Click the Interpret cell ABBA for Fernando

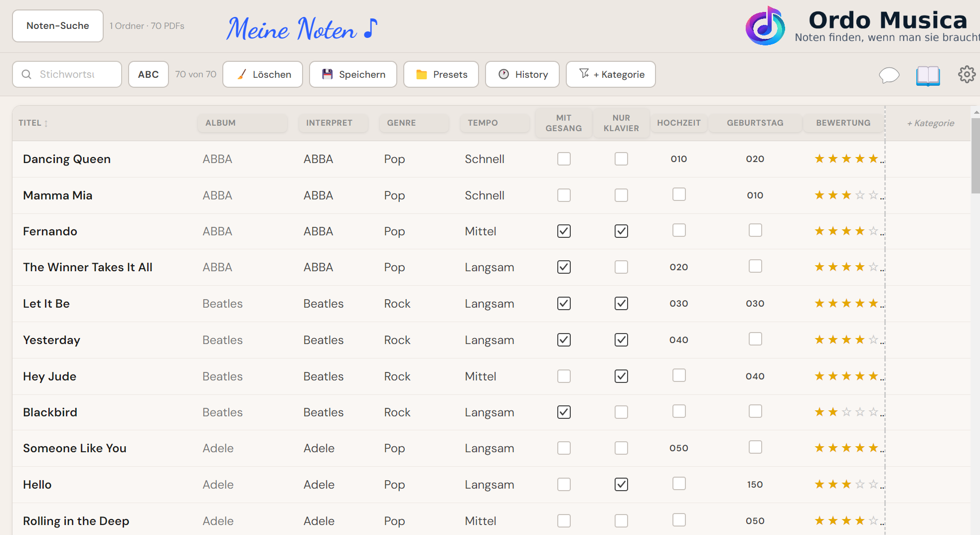point(319,231)
